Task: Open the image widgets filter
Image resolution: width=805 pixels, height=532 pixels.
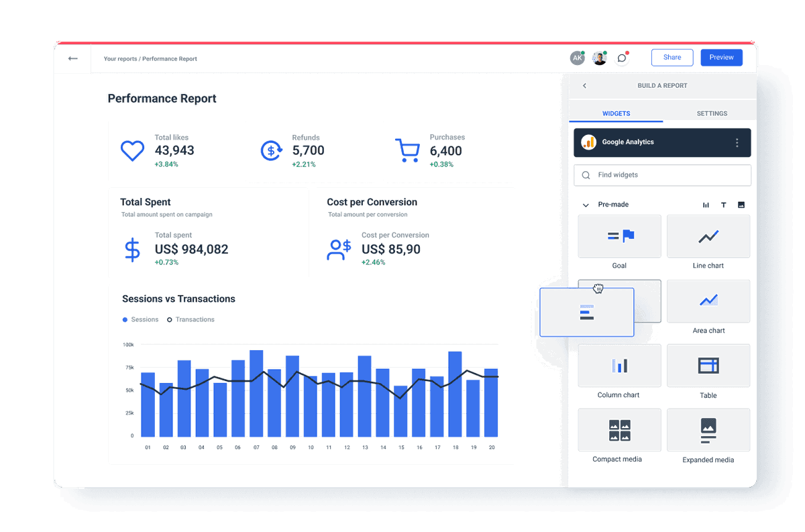Action: pos(741,205)
